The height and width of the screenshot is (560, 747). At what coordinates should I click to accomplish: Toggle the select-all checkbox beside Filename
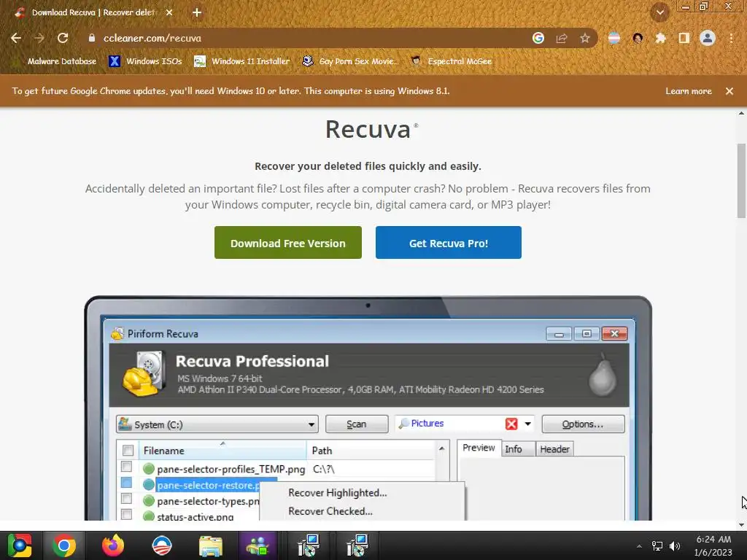(128, 450)
